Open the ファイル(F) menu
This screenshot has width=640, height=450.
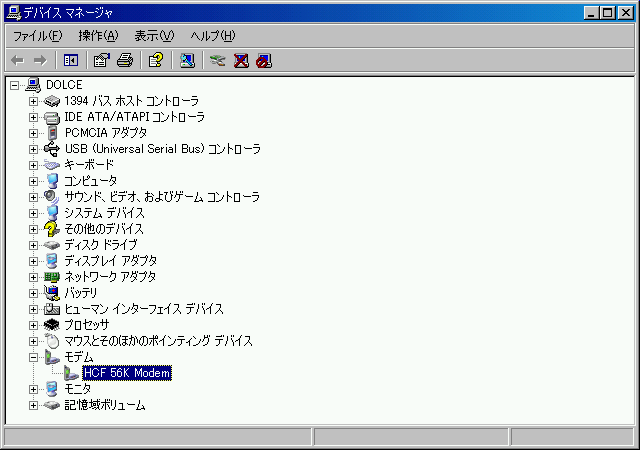[38, 36]
